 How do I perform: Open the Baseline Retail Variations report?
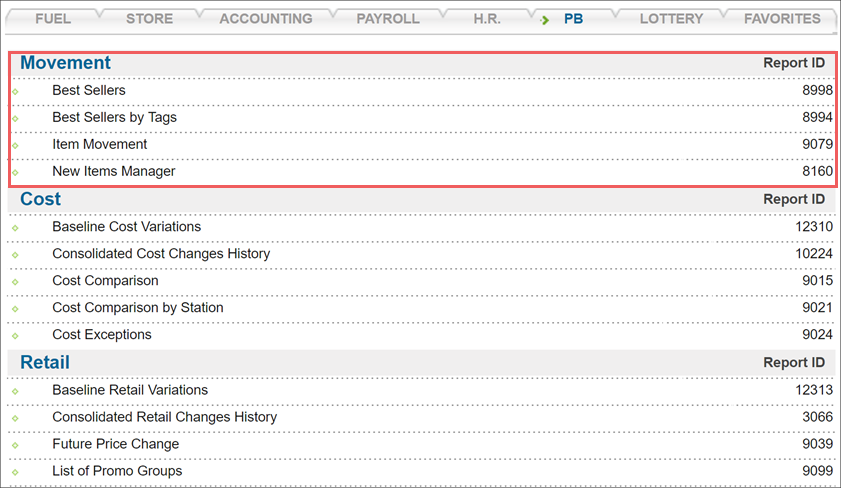[x=130, y=390]
